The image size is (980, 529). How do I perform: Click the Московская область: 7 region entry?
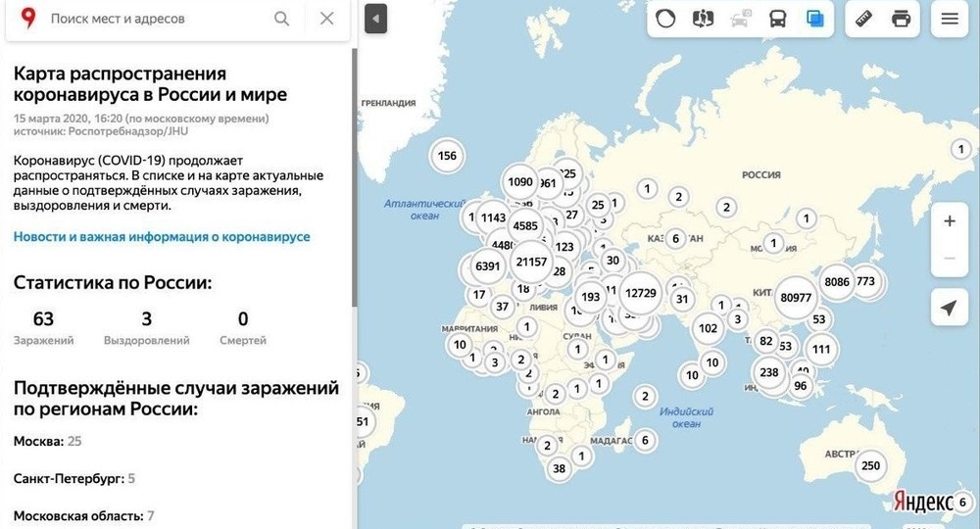[83, 516]
